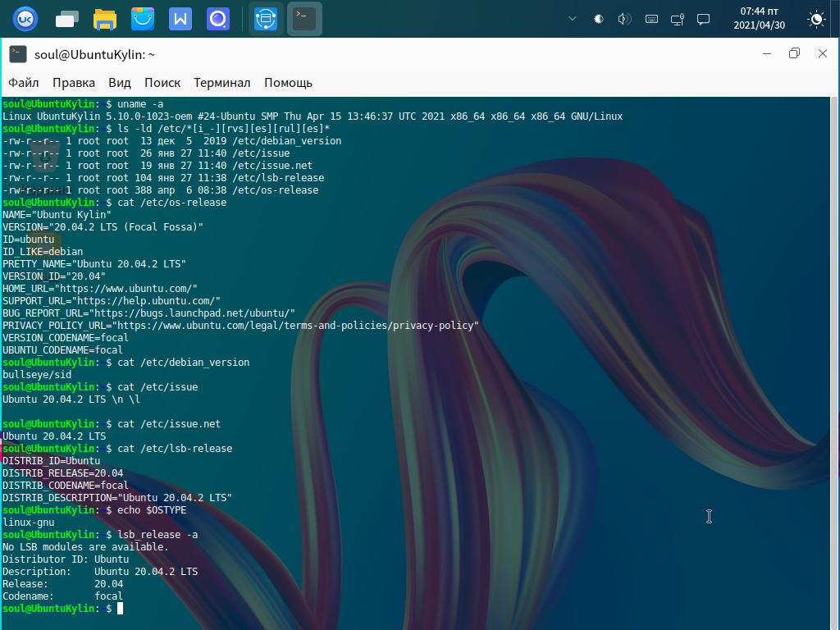Launch the file manager from the panel
This screenshot has width=840, height=630.
104,20
